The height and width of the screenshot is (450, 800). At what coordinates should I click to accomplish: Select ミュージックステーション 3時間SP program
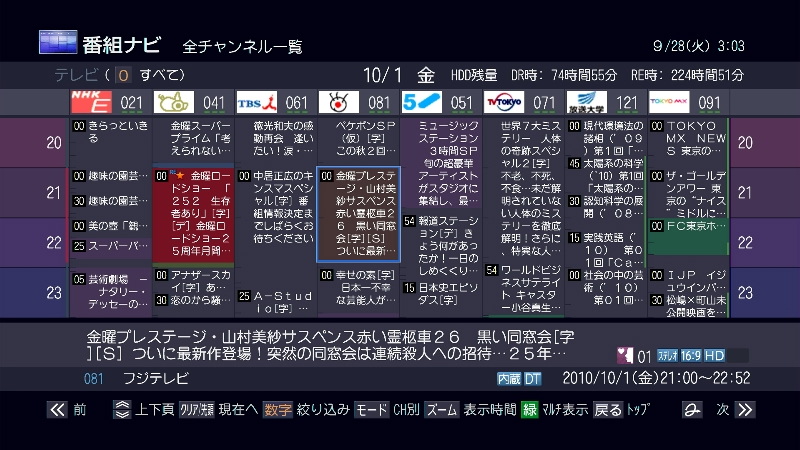pyautogui.click(x=441, y=163)
